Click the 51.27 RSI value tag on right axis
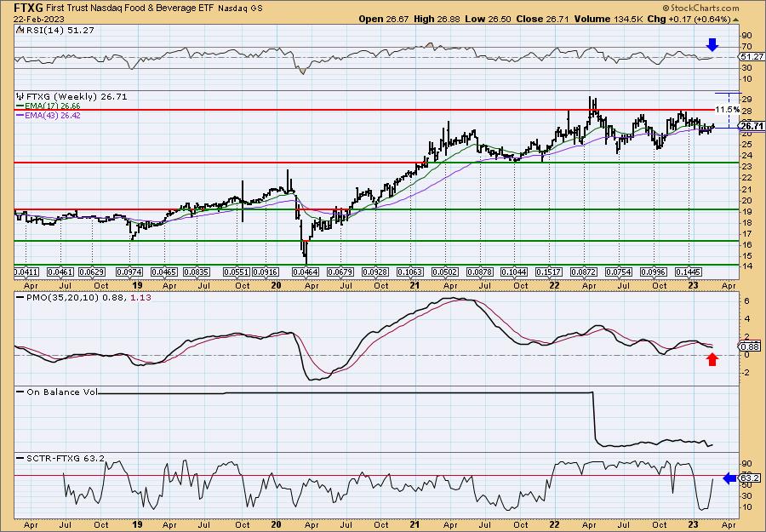Viewport: 766px width, 532px height. [x=752, y=57]
